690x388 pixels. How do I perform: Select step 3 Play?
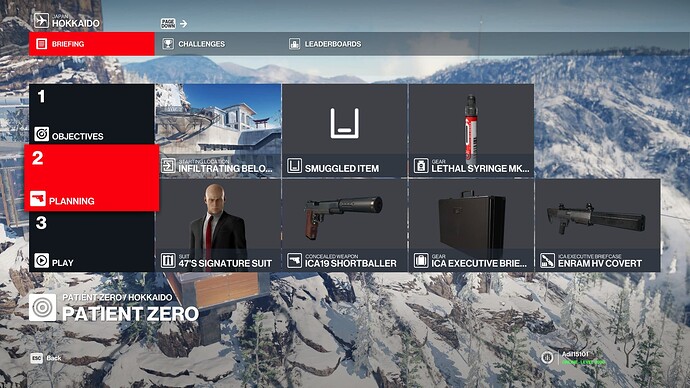(x=92, y=242)
